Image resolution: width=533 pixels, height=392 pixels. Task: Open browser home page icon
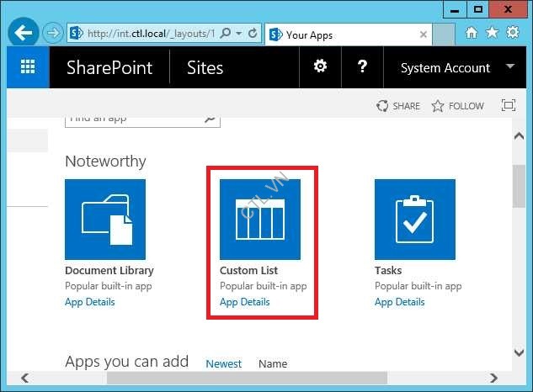point(472,33)
